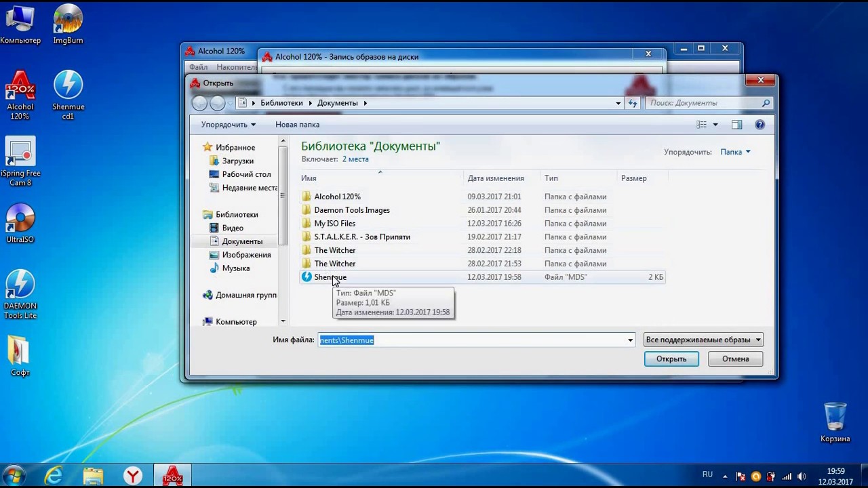Show hidden tray icons arrow

click(726, 476)
